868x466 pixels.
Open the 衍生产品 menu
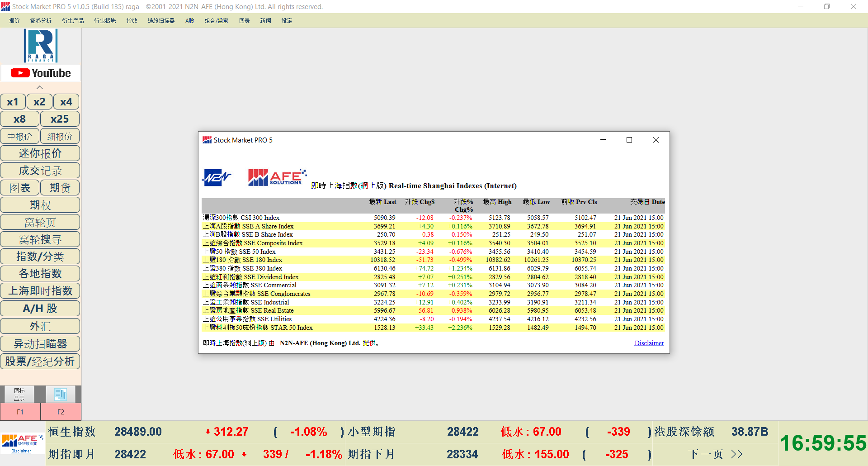tap(73, 21)
